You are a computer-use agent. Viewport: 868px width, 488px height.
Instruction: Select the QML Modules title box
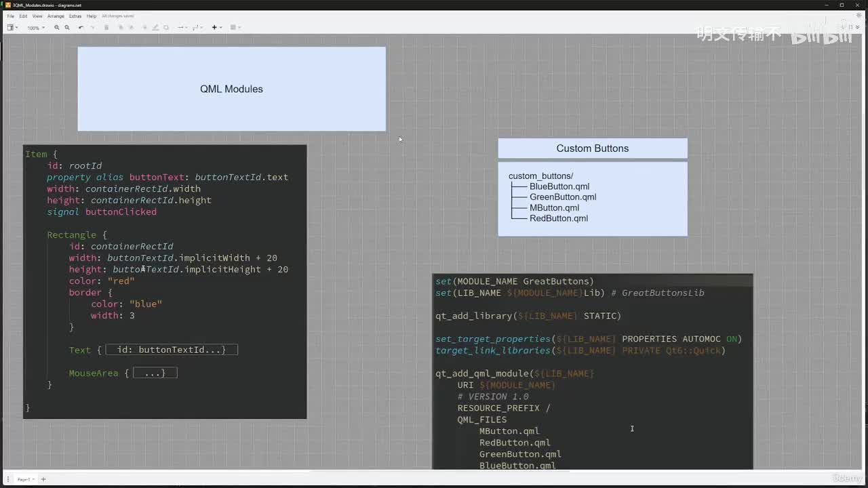tap(231, 89)
